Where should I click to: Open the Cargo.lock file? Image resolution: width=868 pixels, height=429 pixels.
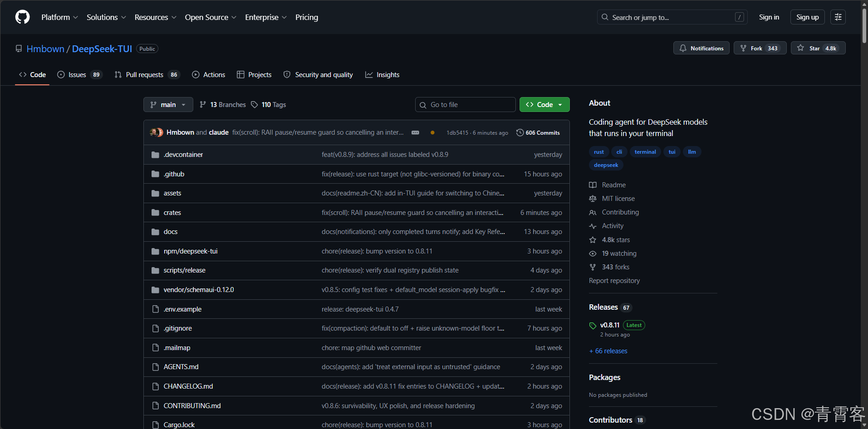coord(179,425)
